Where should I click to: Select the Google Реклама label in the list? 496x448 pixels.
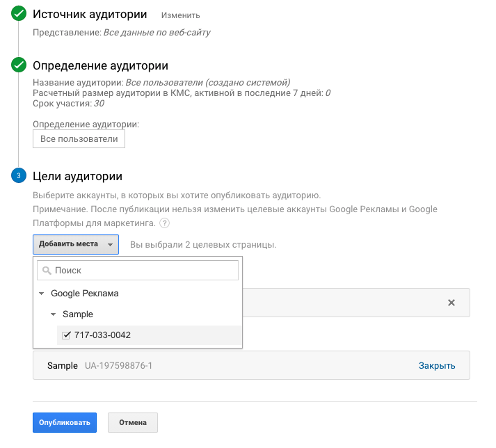pyautogui.click(x=84, y=294)
